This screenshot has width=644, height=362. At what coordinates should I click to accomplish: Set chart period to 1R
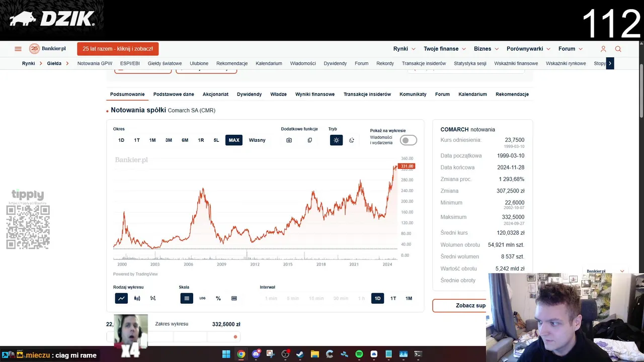[x=201, y=140]
